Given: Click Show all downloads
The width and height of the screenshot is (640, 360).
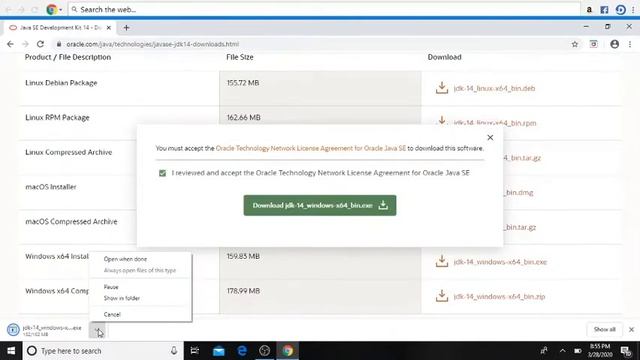Looking at the screenshot, I should point(604,329).
